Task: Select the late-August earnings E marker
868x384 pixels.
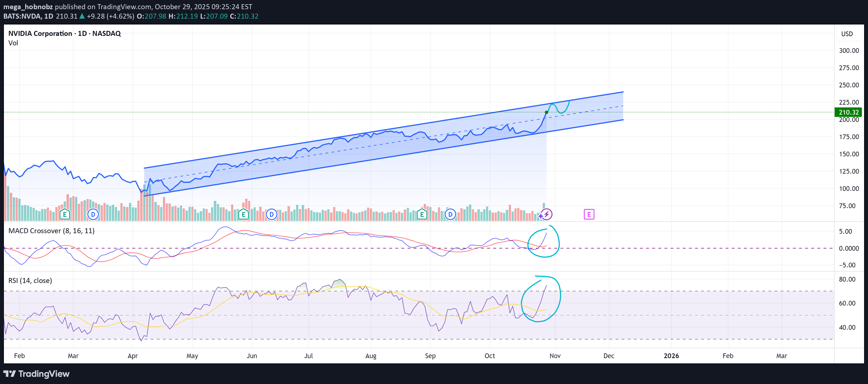Action: (422, 214)
